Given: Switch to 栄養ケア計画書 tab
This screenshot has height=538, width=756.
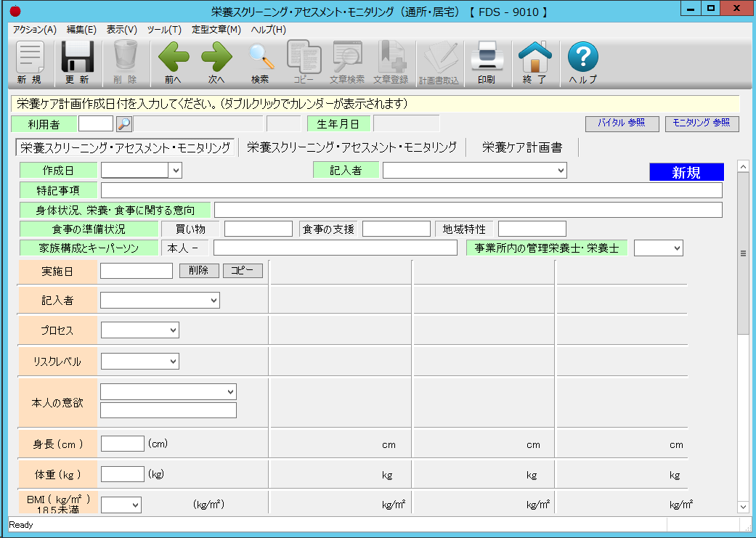Looking at the screenshot, I should [x=521, y=147].
